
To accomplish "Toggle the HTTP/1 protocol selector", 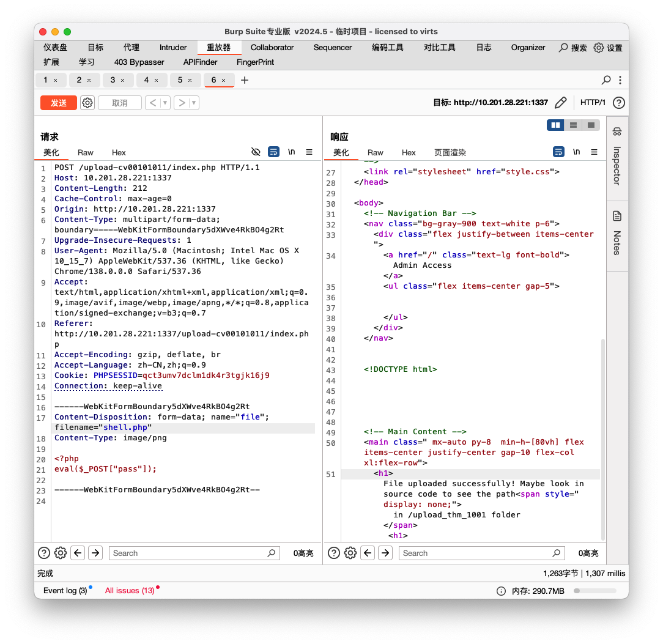I will point(593,103).
